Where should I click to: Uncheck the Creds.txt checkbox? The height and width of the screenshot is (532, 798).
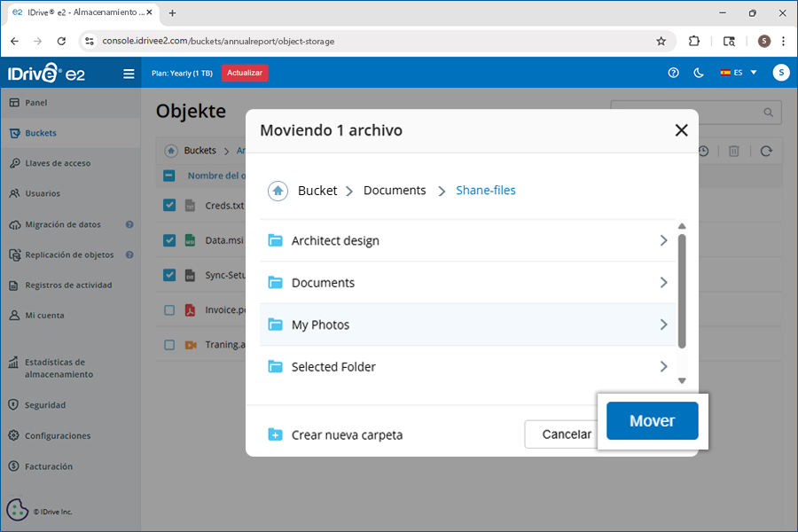point(169,206)
